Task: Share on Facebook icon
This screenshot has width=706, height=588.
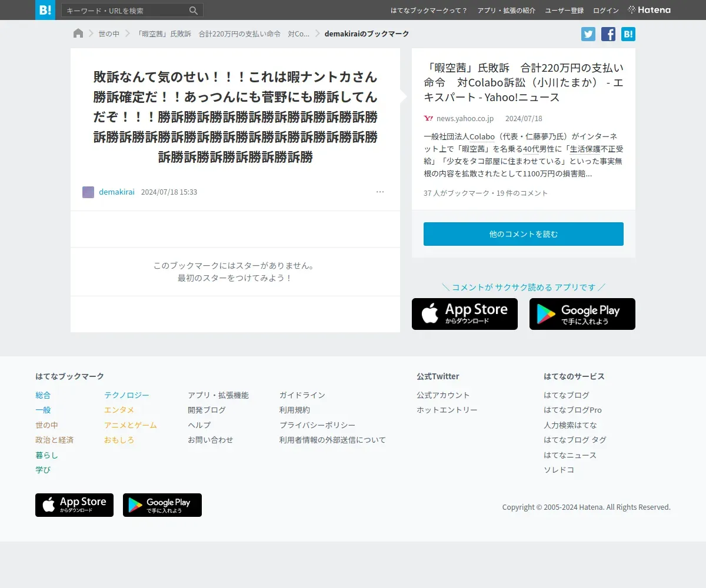Action: 608,34
